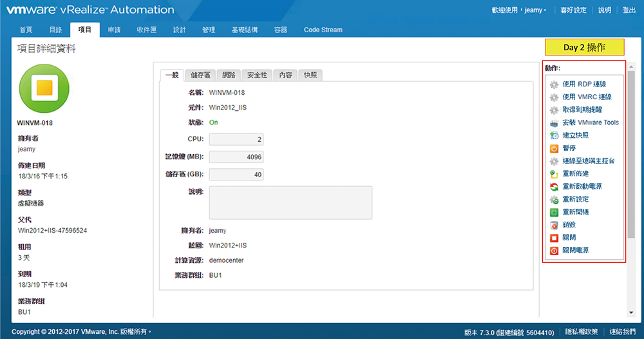The width and height of the screenshot is (644, 339).
Task: Open the 安全性 tab
Action: coord(257,75)
